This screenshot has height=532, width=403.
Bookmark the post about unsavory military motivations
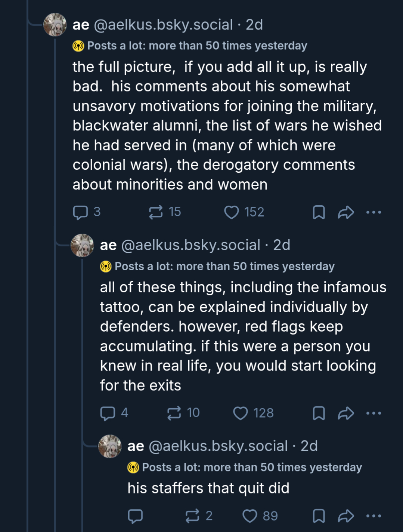(319, 212)
